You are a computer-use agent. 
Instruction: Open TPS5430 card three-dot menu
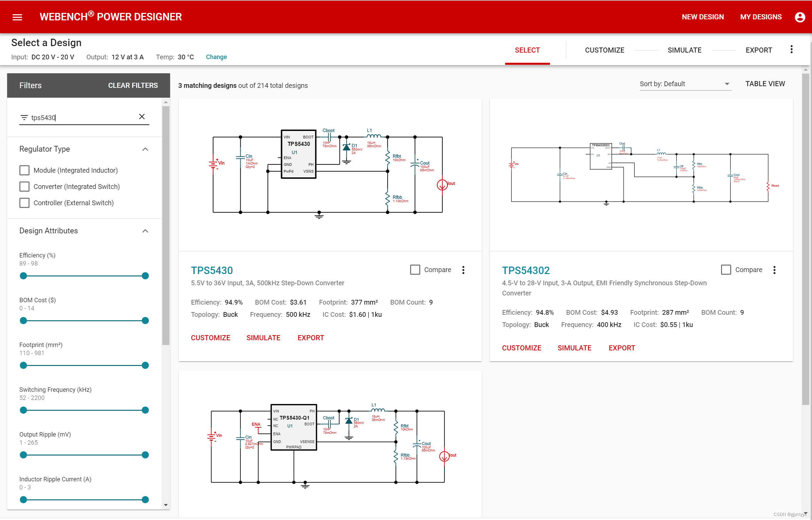coord(463,270)
